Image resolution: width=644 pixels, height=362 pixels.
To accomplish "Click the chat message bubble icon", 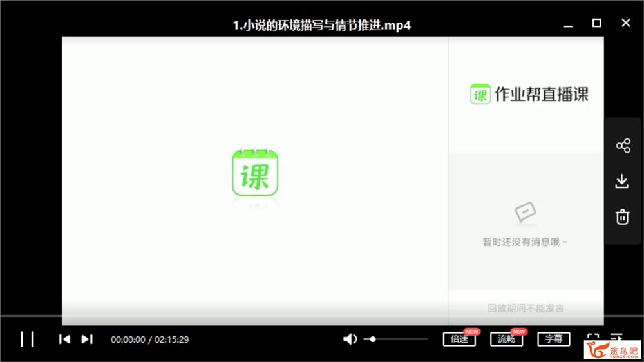I will coord(526,212).
